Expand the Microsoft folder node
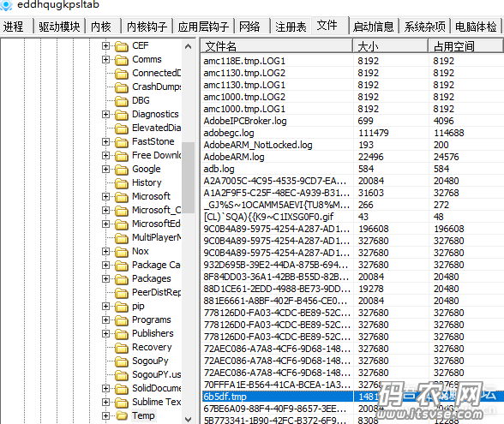504x424 pixels. (x=105, y=196)
